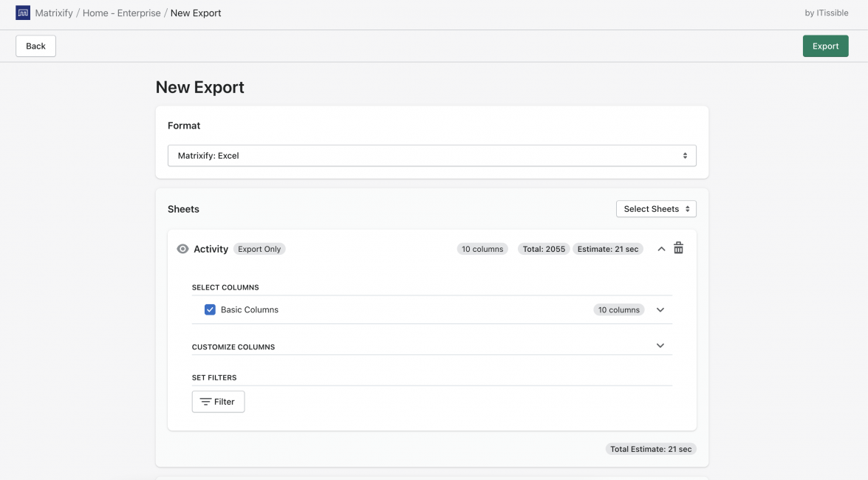868x480 pixels.
Task: Open filter options with the Filter button
Action: pos(218,401)
